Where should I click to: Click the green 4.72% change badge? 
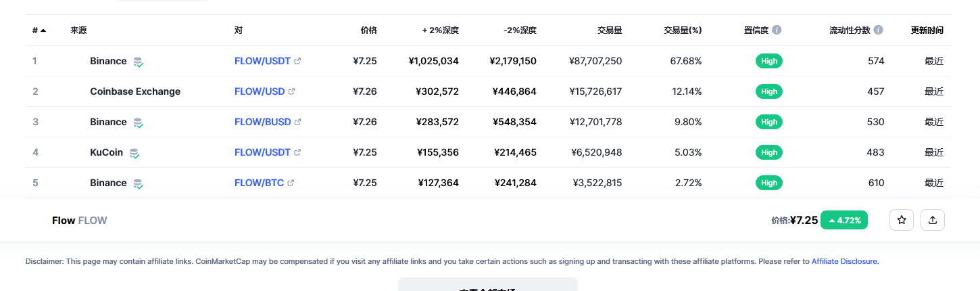(x=844, y=220)
